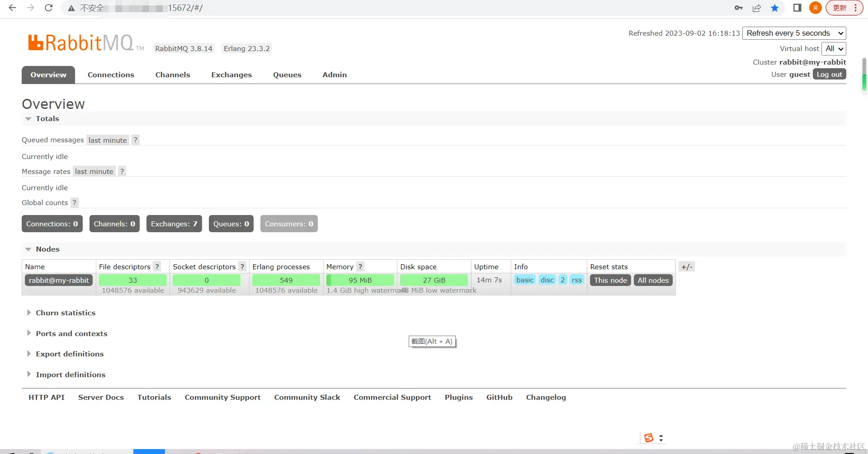868x454 pixels.
Task: Open help for Global counts
Action: (x=75, y=202)
